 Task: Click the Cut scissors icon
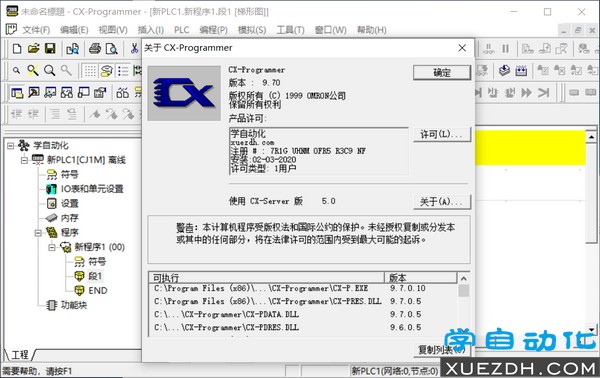[x=134, y=49]
